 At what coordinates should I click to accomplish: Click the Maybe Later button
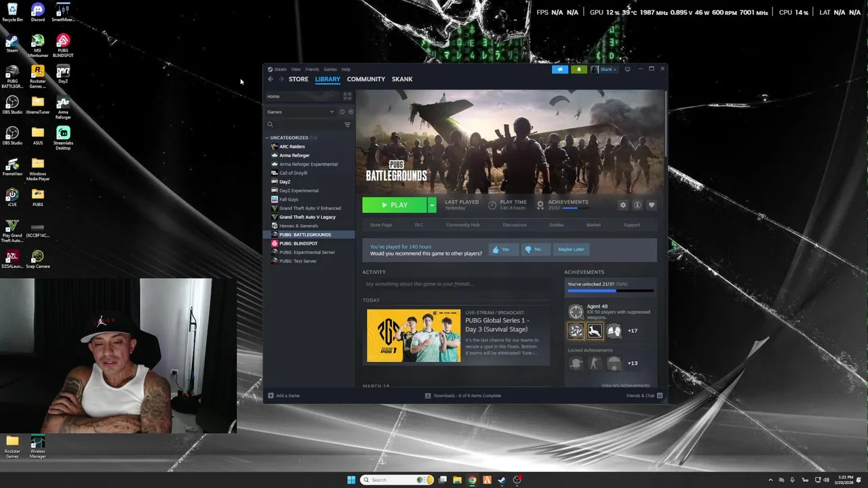(x=571, y=249)
